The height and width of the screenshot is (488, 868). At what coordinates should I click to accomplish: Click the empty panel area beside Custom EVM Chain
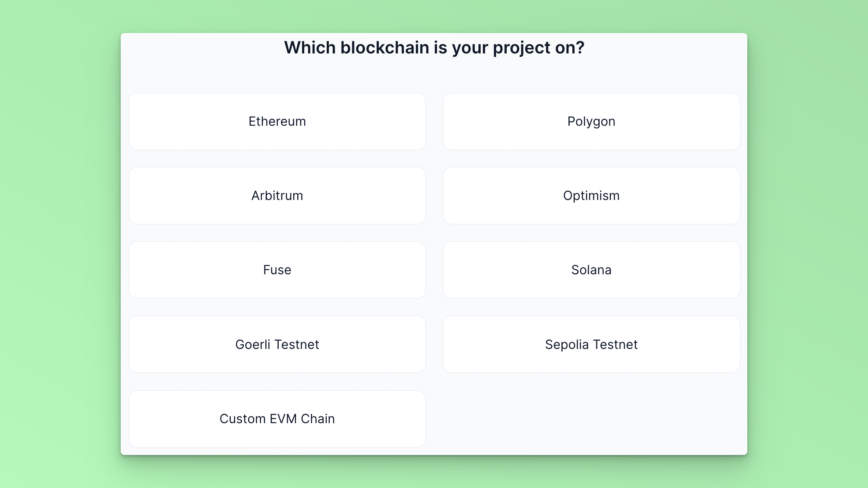(x=592, y=419)
